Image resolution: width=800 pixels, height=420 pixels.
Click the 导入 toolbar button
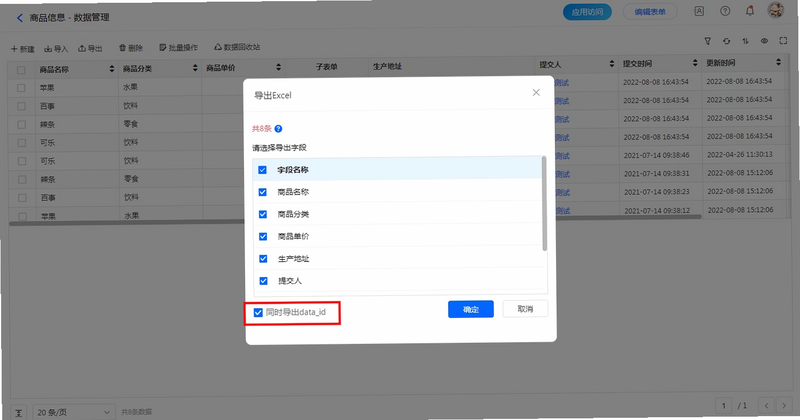[x=56, y=49]
